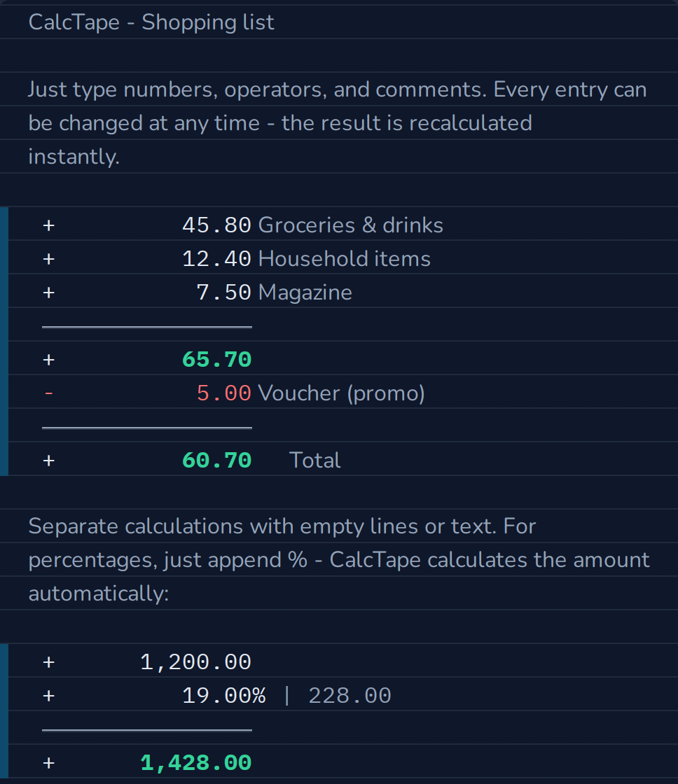
Task: Click the 1,200.00 entry
Action: click(195, 662)
